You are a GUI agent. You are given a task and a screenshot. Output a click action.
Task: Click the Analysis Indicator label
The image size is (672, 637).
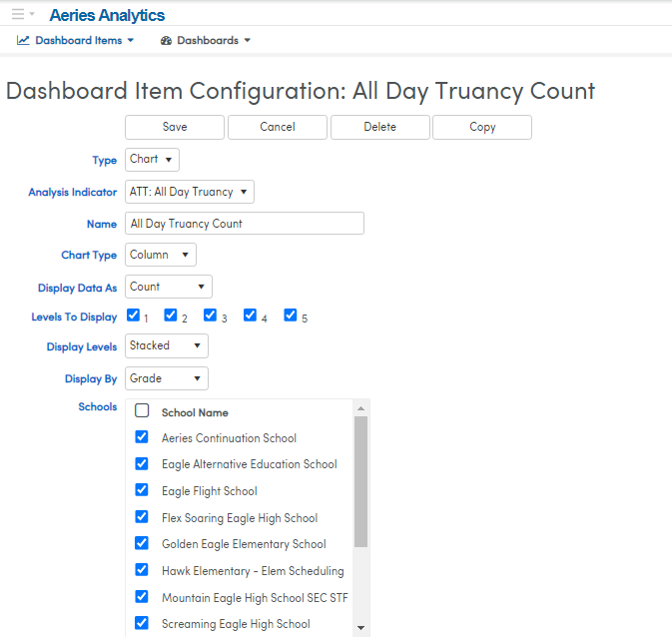(73, 192)
